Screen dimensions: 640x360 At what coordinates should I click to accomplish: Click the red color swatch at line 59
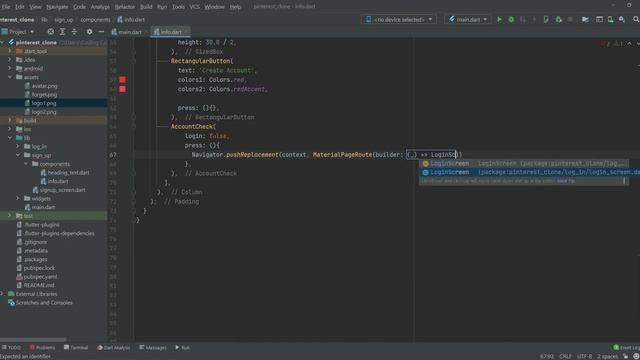tap(122, 80)
